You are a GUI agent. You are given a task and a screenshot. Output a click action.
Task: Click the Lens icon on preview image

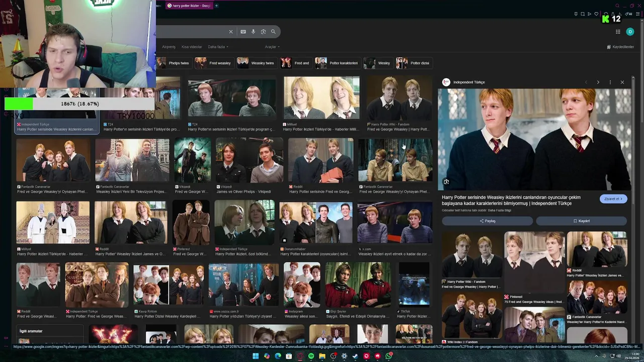pos(446,182)
